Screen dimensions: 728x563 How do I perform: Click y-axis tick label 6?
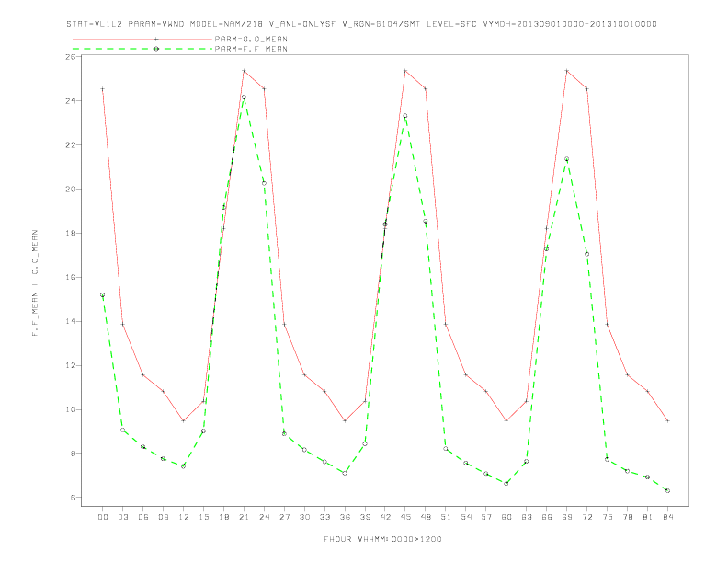point(74,498)
